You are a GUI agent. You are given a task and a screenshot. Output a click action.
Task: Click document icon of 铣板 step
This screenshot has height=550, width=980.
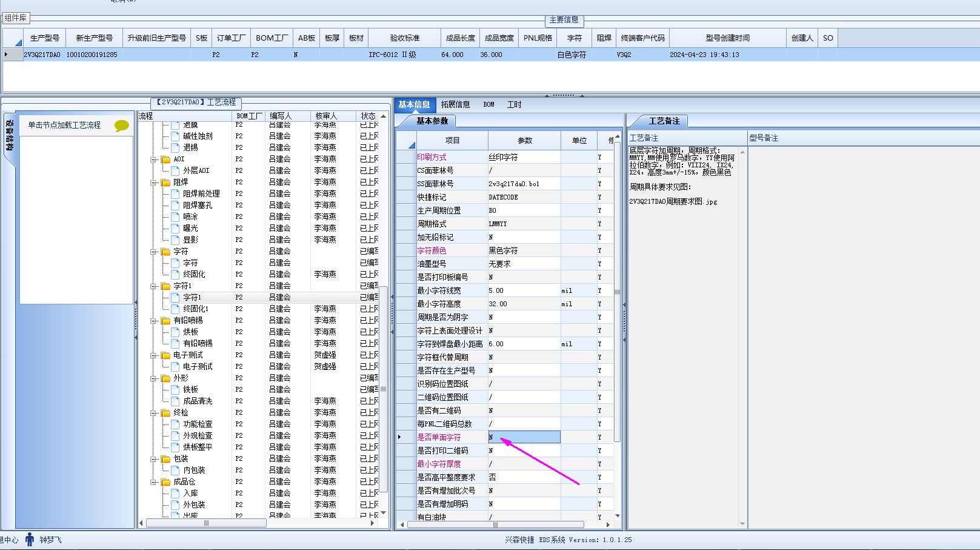[175, 390]
